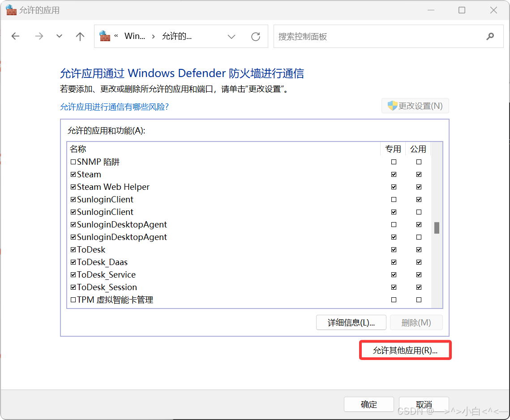The image size is (510, 420).
Task: Click the Win... breadcrumb segment
Action: (135, 36)
